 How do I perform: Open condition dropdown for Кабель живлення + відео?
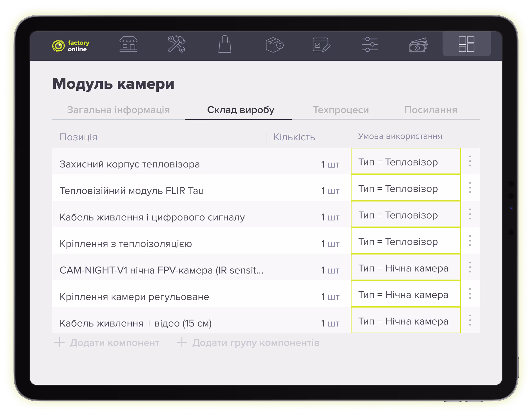(x=405, y=321)
